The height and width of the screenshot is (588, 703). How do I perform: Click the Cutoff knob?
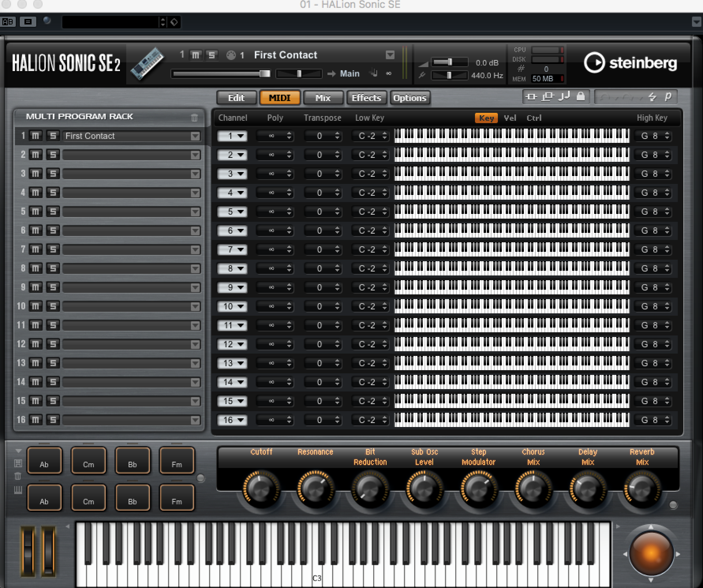click(261, 489)
